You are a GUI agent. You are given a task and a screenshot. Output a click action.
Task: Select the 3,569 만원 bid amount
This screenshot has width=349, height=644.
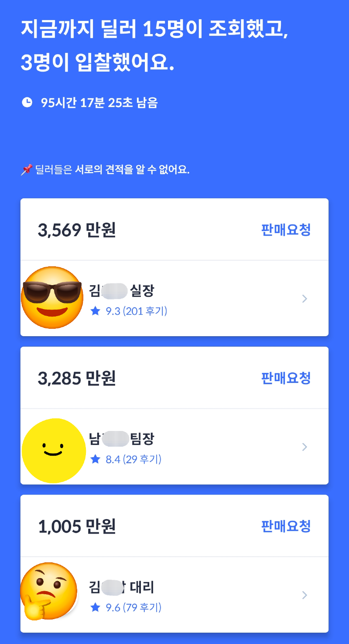point(77,230)
